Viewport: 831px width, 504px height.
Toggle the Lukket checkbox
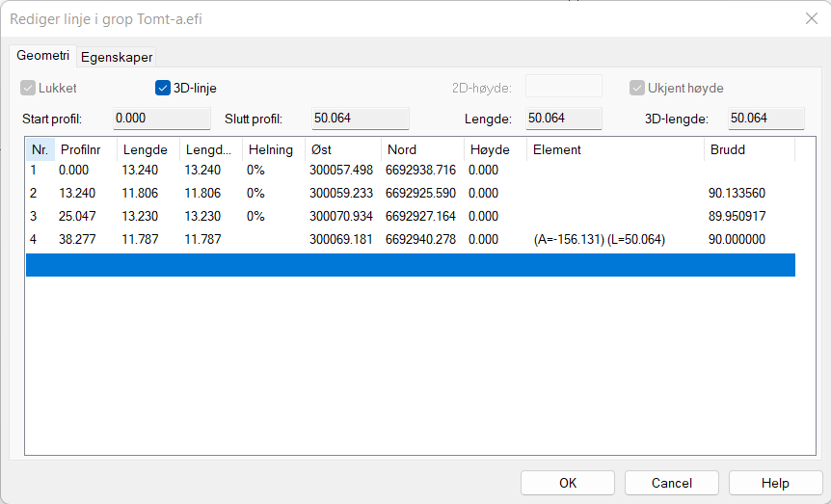28,89
